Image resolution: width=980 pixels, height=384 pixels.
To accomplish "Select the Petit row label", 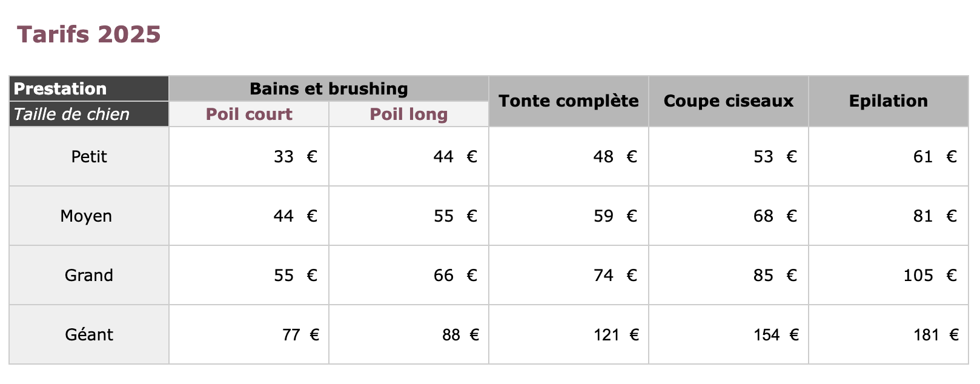I will [x=89, y=156].
